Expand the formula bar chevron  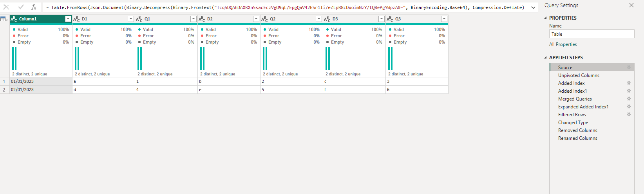(533, 7)
